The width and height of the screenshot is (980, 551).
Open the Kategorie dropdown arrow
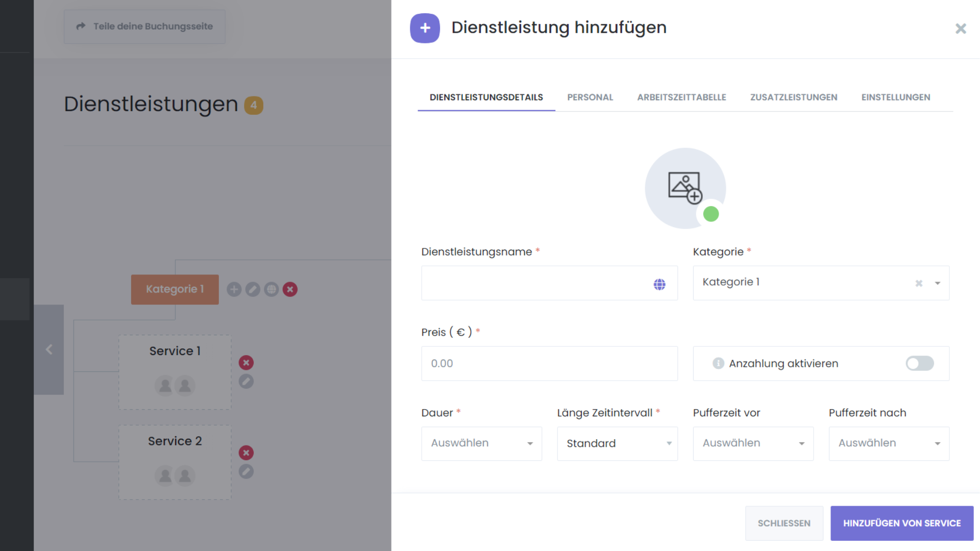938,283
